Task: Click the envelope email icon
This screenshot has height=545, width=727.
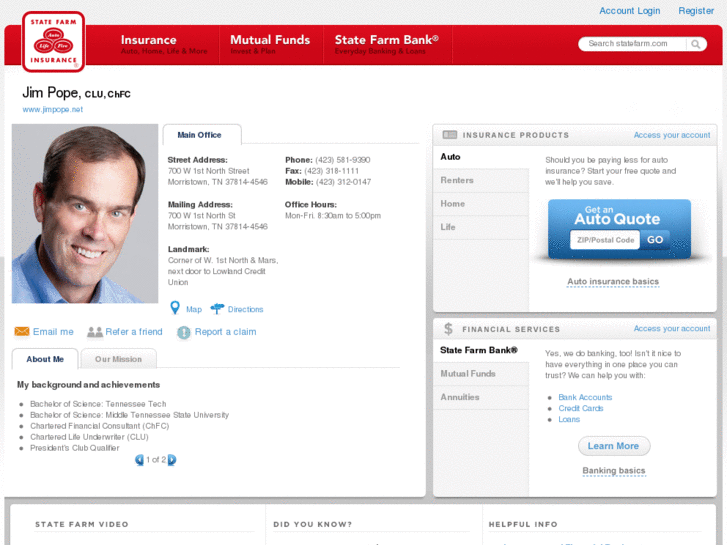Action: (x=22, y=331)
